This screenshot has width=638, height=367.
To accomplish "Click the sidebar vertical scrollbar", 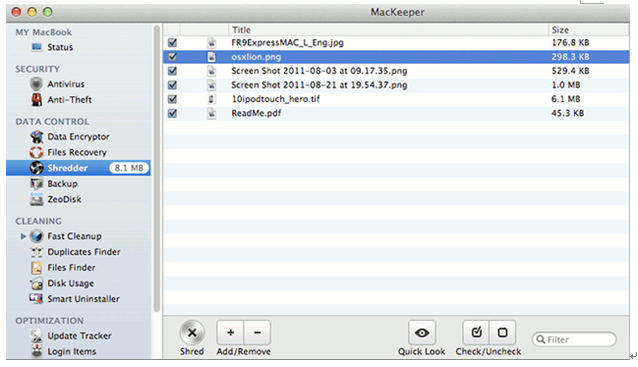I will tap(157, 169).
